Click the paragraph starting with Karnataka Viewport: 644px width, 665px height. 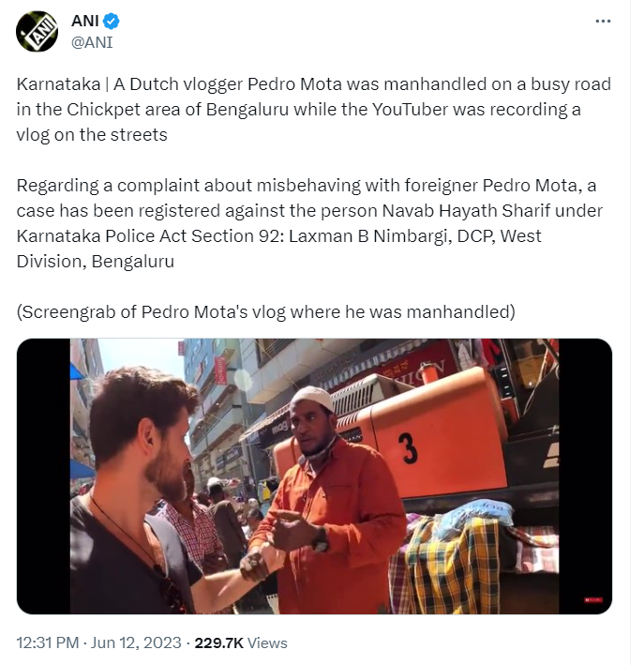point(314,110)
